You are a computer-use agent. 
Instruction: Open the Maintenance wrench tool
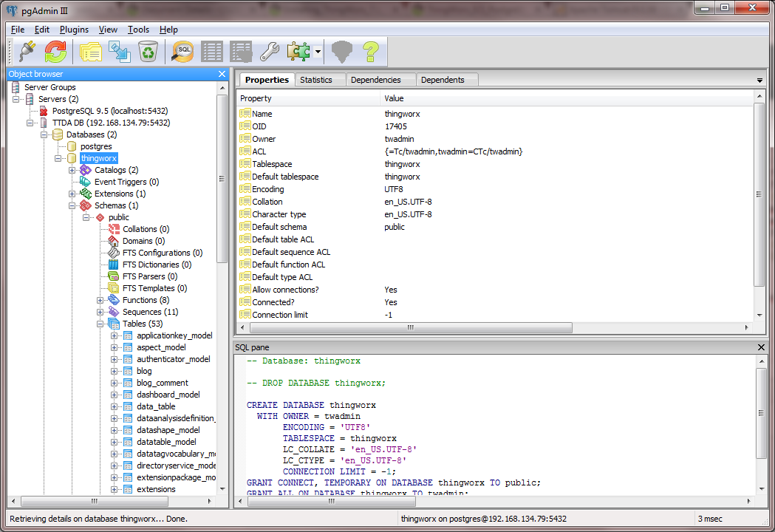coord(270,52)
